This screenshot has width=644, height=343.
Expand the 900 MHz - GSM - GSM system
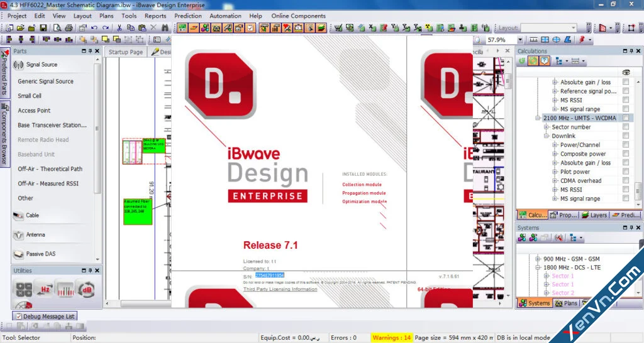(538, 259)
